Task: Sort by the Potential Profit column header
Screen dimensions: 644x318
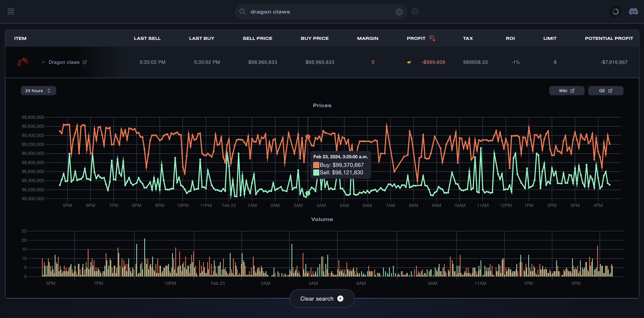Action: [609, 38]
